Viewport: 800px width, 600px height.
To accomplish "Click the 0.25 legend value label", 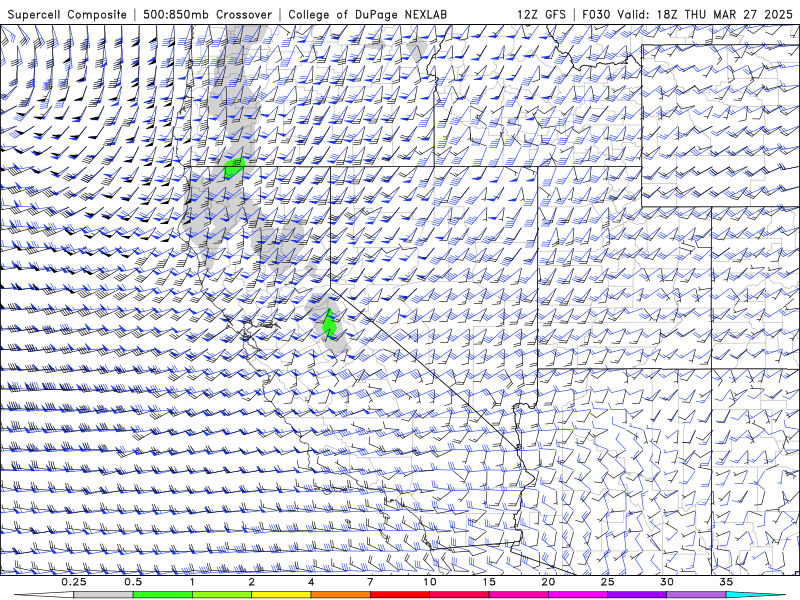I will pyautogui.click(x=74, y=582).
